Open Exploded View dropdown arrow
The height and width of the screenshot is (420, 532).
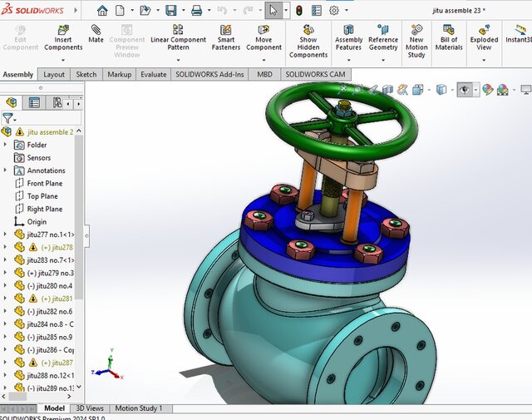pos(484,60)
